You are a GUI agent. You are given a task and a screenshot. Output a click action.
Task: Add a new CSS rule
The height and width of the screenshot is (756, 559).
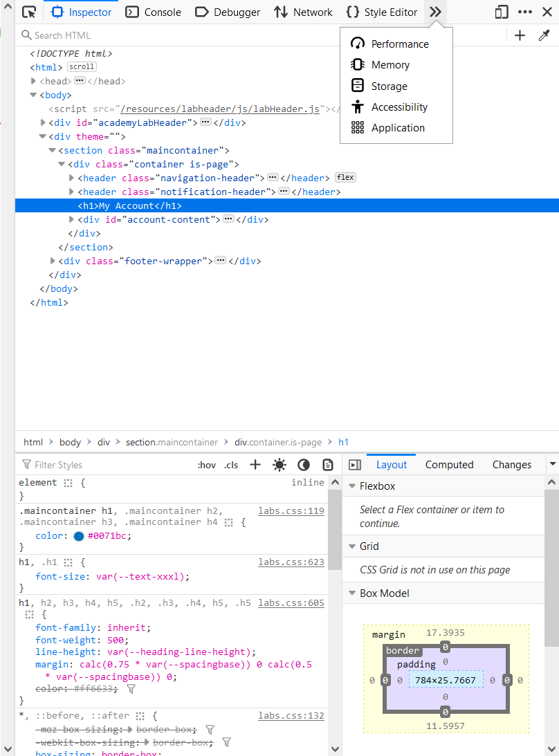tap(255, 465)
